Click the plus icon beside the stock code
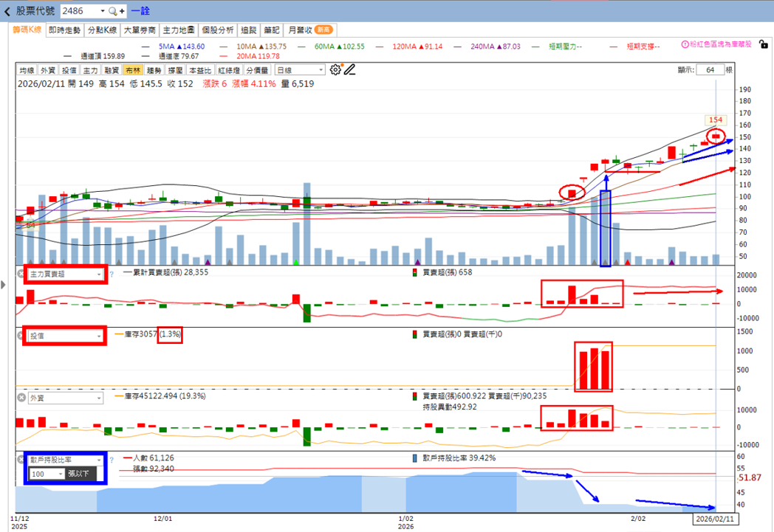 click(x=122, y=11)
